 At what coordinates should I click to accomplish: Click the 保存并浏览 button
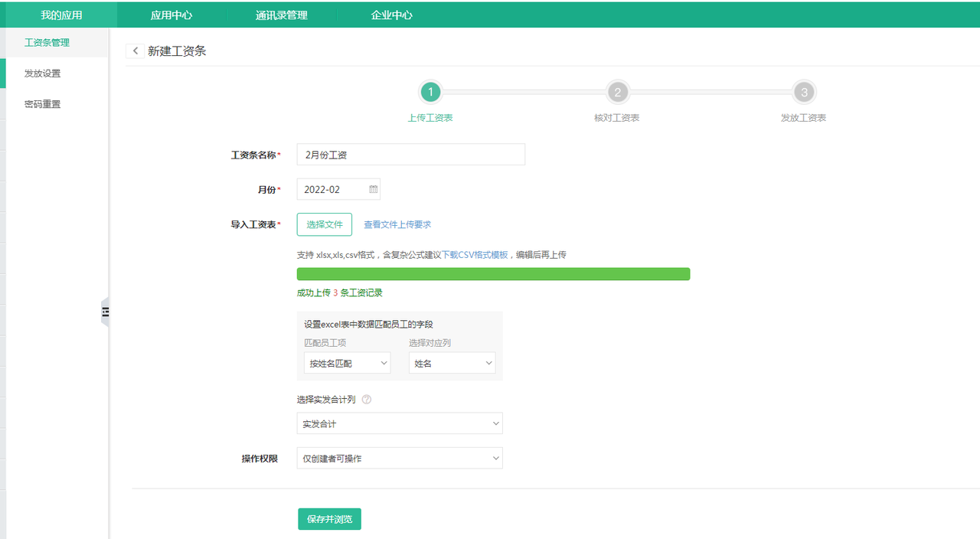[329, 519]
